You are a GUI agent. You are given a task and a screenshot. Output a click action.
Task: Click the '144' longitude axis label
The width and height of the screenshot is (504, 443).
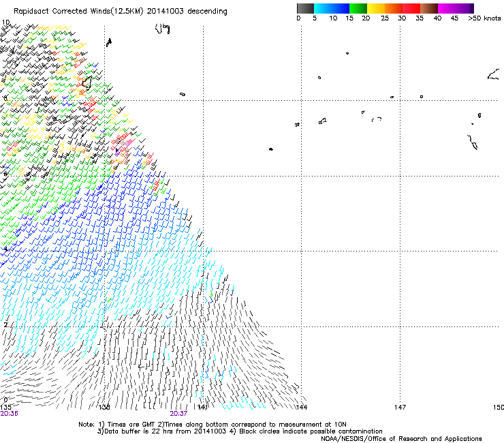[302, 408]
